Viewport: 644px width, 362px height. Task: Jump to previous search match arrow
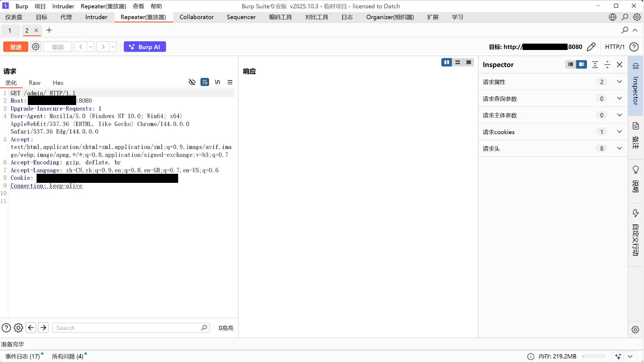[x=31, y=328]
